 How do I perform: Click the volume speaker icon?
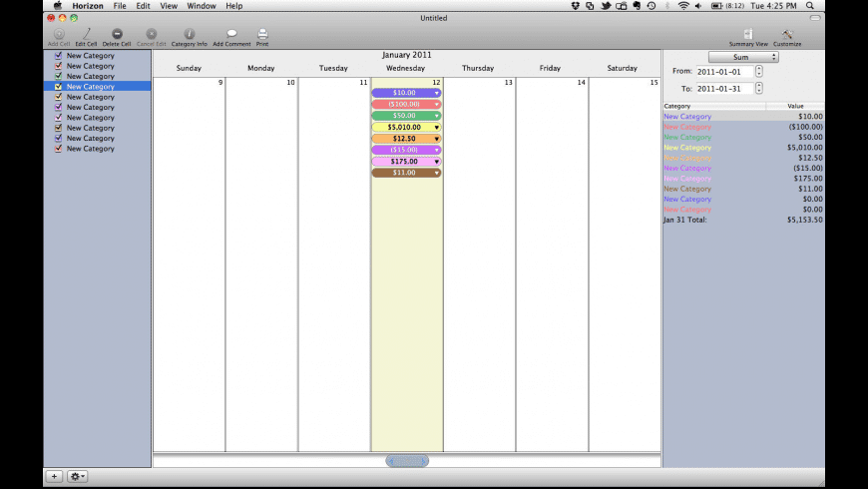pyautogui.click(x=698, y=6)
